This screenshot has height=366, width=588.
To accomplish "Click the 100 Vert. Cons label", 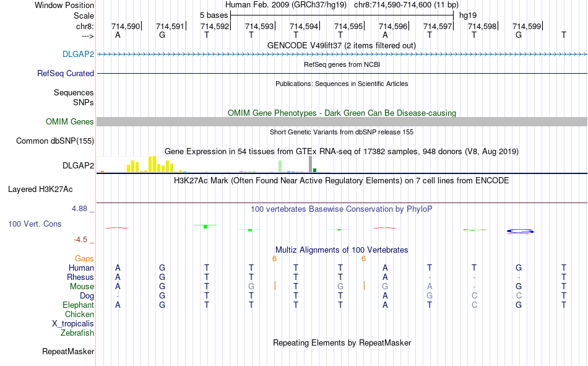I will (35, 224).
